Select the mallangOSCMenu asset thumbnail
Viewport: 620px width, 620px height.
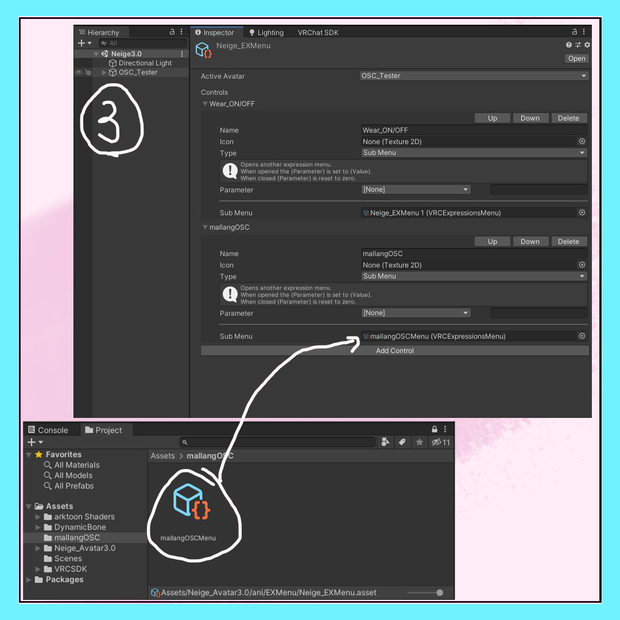pyautogui.click(x=191, y=501)
